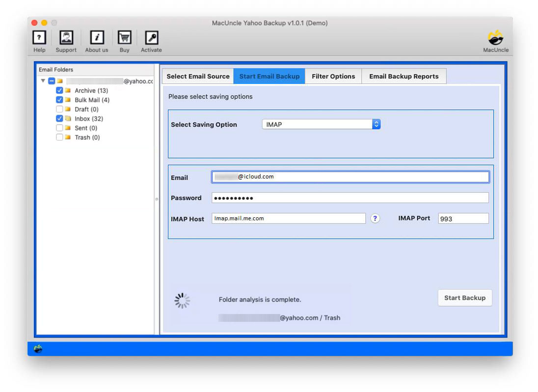538x392 pixels.
Task: Check the Sent folder for backup
Action: (x=59, y=128)
